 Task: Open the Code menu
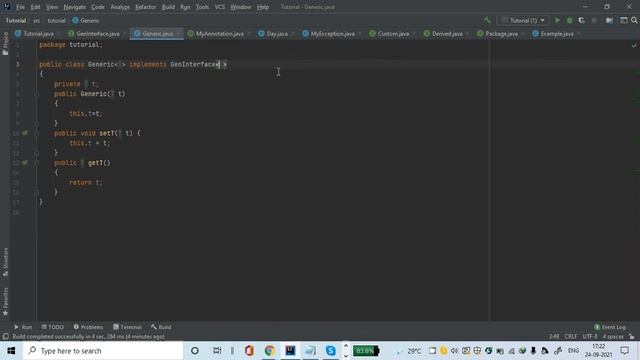coord(98,7)
